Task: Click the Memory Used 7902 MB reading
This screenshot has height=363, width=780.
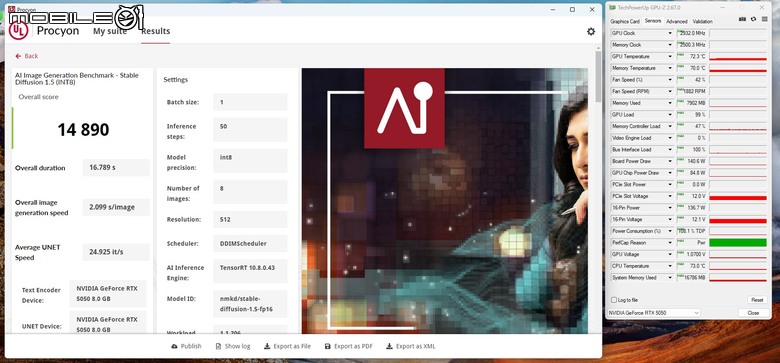Action: pyautogui.click(x=692, y=103)
